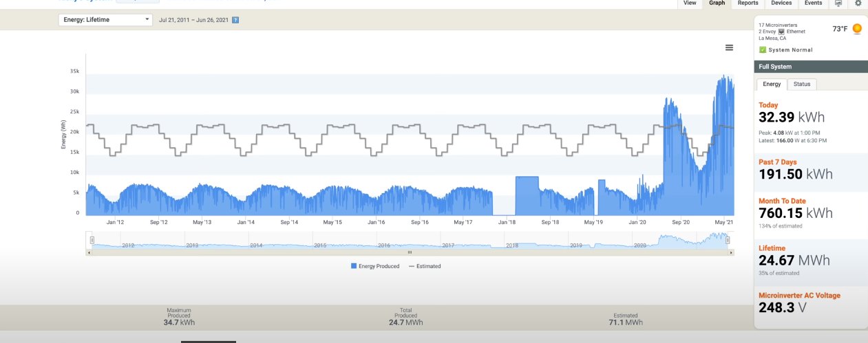868x343 pixels.
Task: Click the date range help question icon
Action: pos(235,20)
